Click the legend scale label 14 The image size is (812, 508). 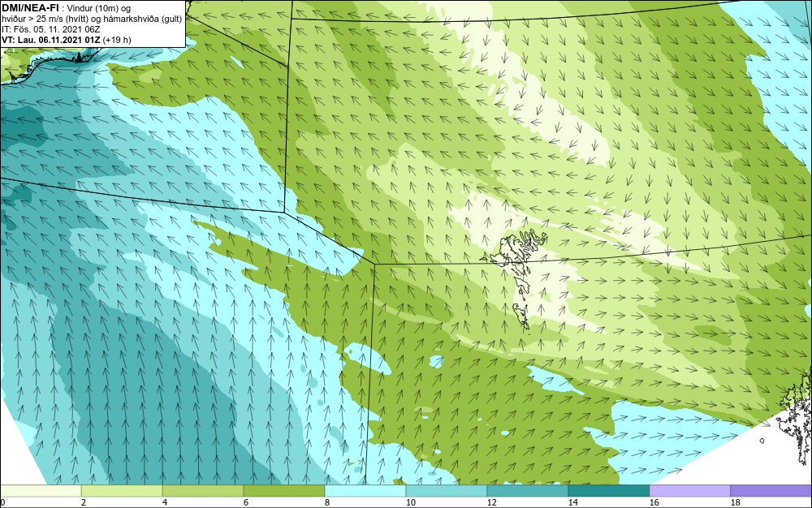(572, 502)
